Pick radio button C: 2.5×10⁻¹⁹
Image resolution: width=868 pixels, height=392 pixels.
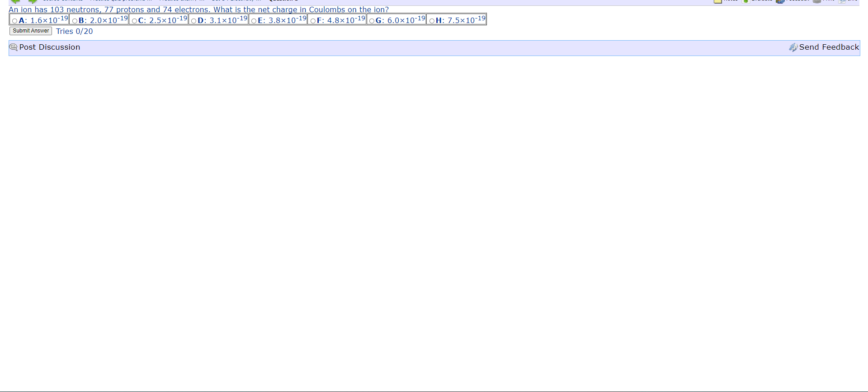tap(134, 21)
